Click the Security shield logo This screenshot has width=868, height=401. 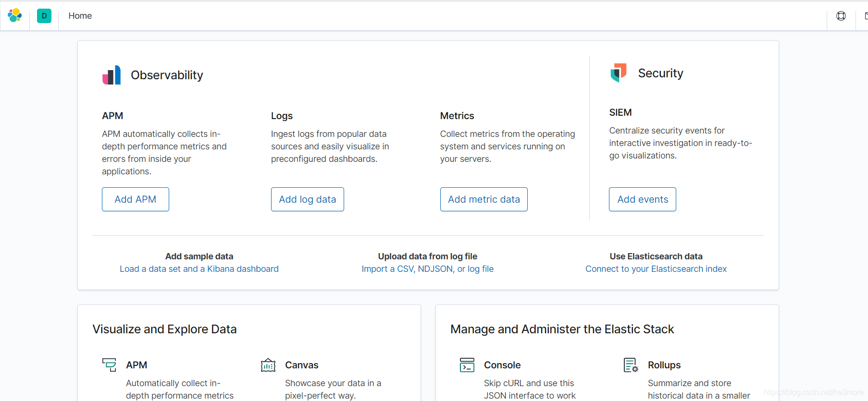pos(619,73)
